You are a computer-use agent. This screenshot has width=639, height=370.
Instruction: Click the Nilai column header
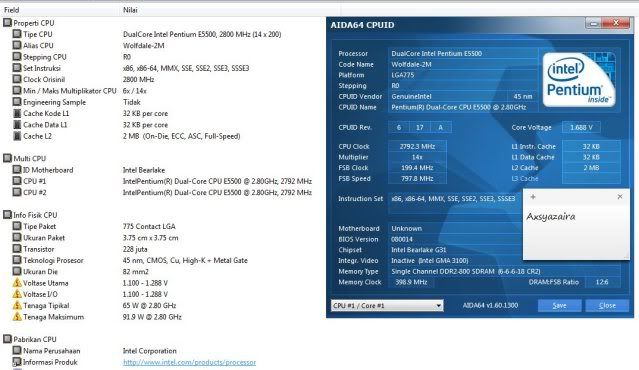pyautogui.click(x=130, y=10)
